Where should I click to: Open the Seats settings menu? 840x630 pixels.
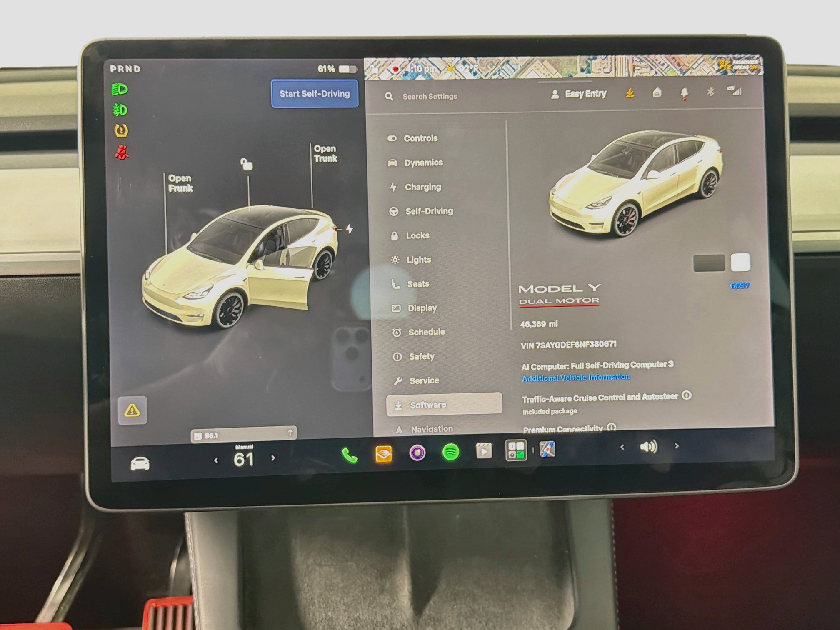410,284
